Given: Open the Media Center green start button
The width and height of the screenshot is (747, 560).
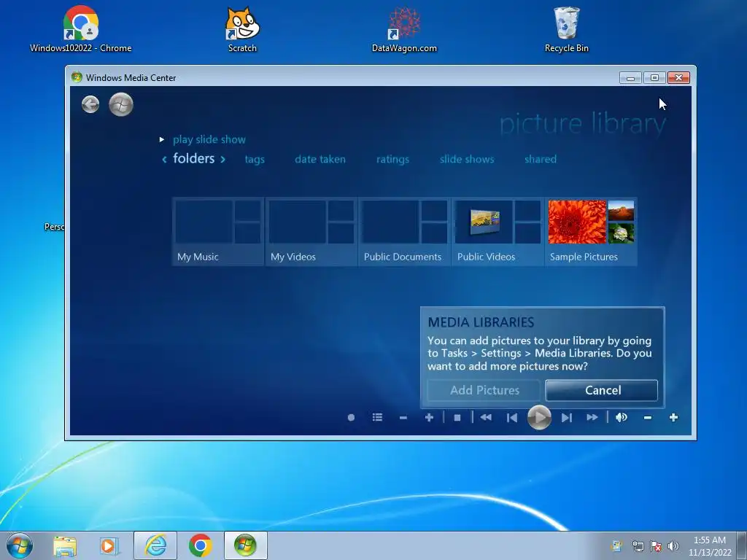Looking at the screenshot, I should (x=121, y=104).
